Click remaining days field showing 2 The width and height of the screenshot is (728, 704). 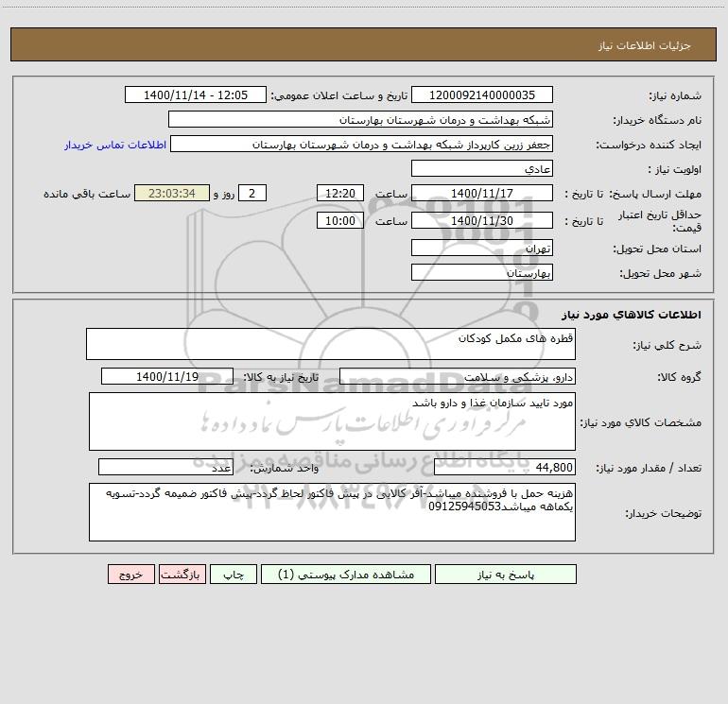(x=252, y=194)
